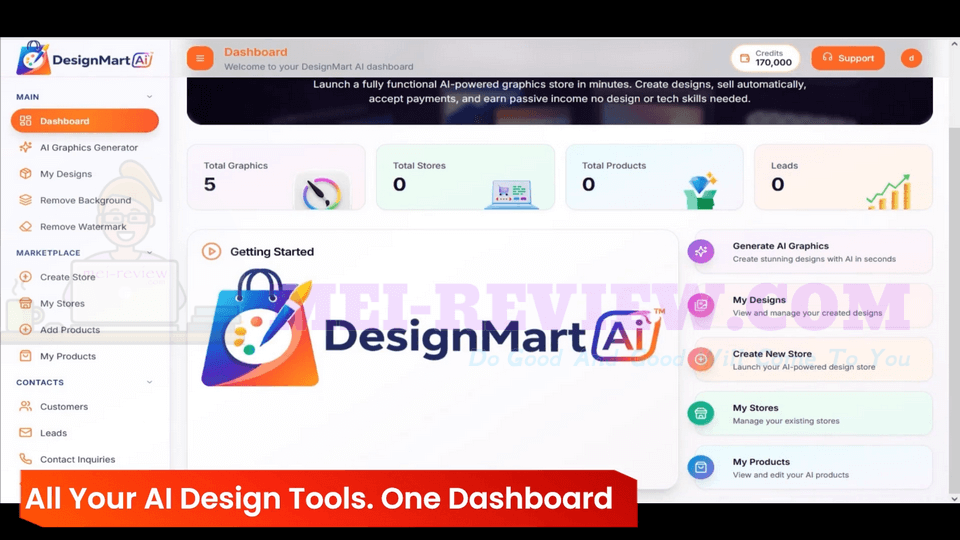
Task: Click the My Products bag icon
Action: coord(25,356)
